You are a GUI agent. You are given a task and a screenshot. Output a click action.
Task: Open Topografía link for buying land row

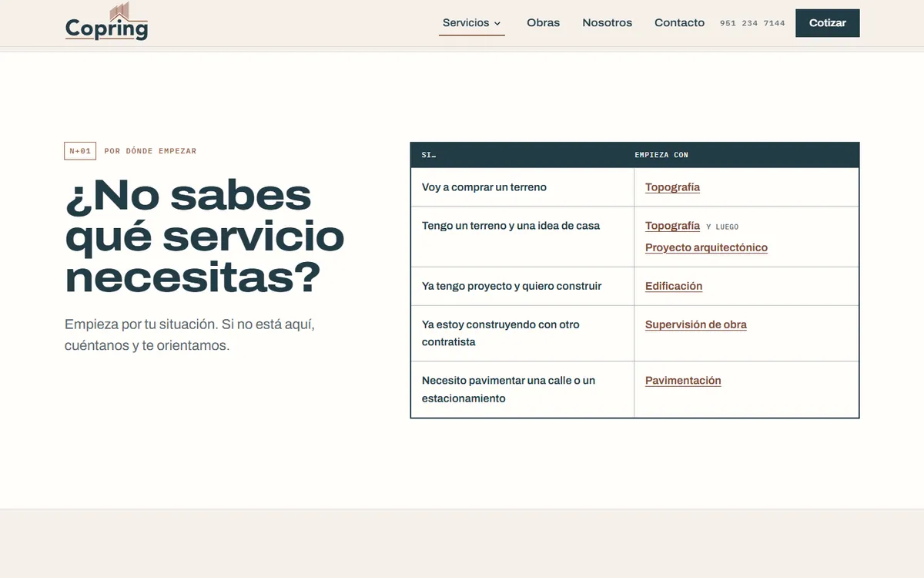tap(672, 187)
